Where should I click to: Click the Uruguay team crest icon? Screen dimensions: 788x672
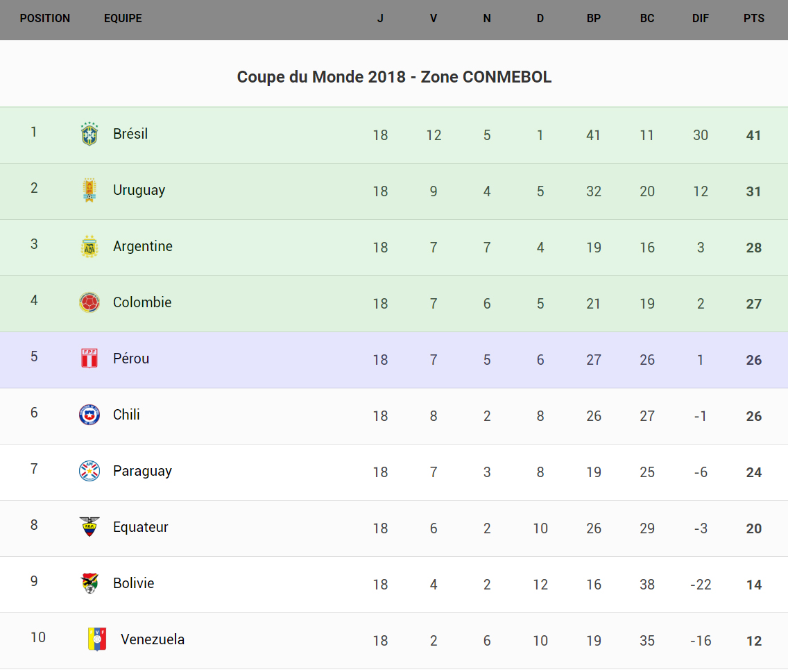click(x=89, y=190)
